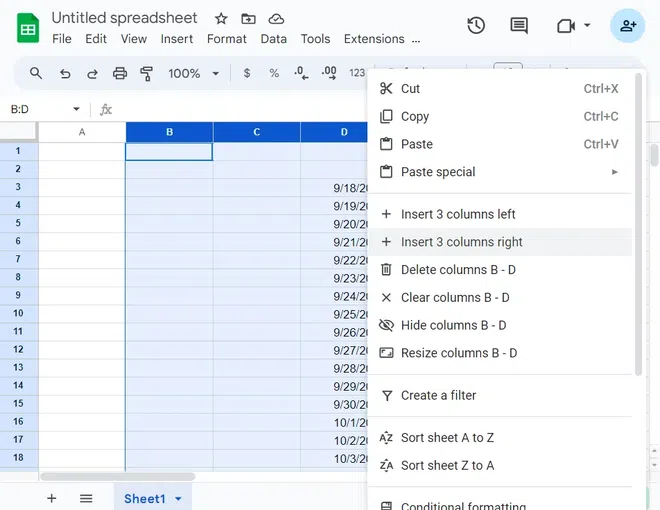Open the Format menu

click(x=226, y=39)
